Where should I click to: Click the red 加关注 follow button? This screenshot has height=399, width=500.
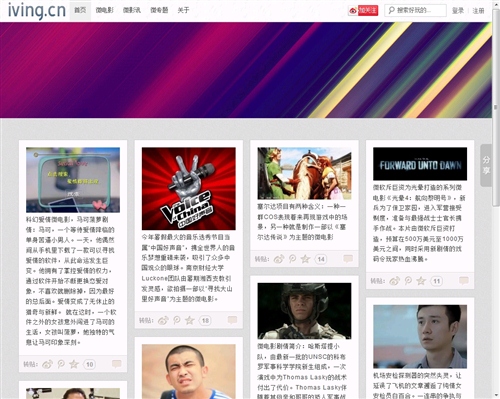368,10
